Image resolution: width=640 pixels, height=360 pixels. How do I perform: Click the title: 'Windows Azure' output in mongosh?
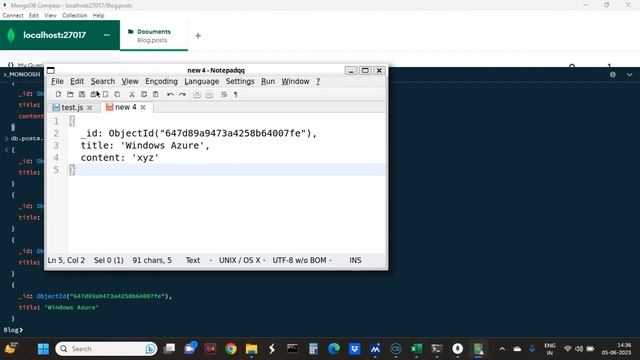tap(58, 307)
